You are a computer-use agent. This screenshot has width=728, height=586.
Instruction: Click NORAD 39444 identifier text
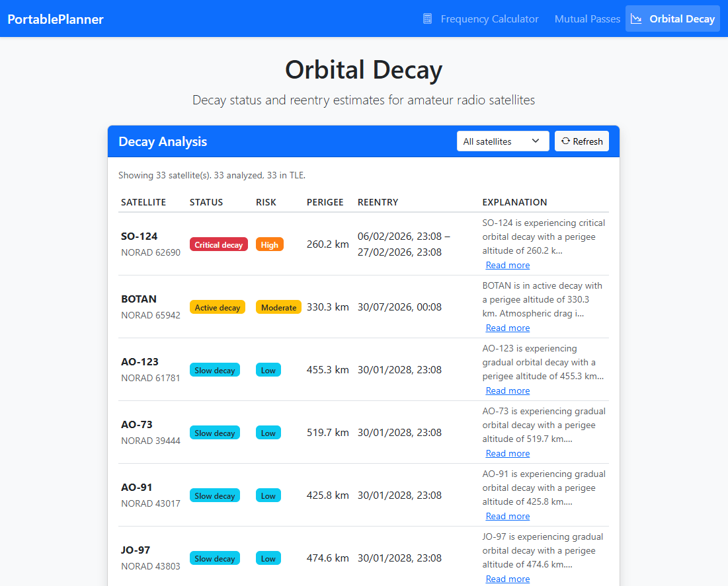(151, 440)
